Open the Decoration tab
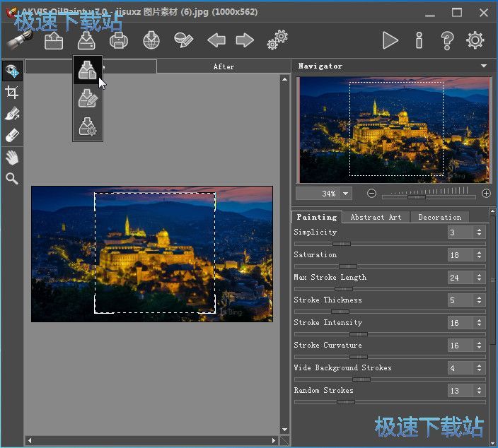Viewport: 498px width, 448px height. [439, 217]
